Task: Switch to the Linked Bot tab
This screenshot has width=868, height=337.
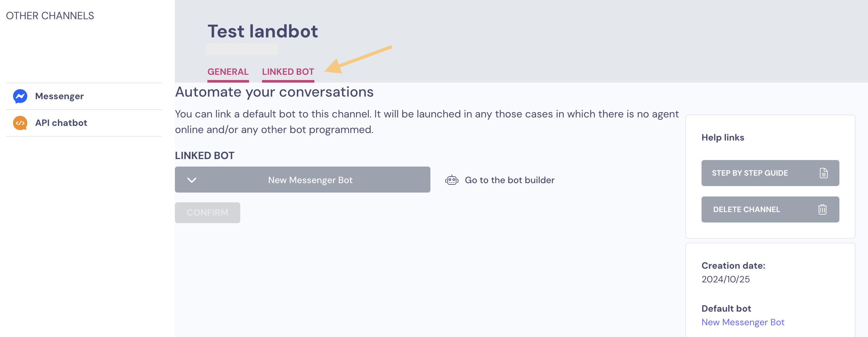Action: [x=288, y=72]
